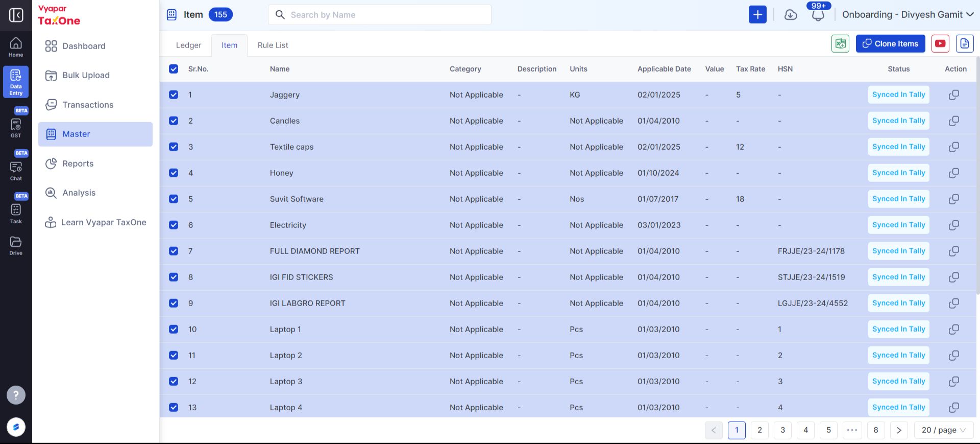Open the GST beta module icon
The height and width of the screenshot is (444, 980).
coord(16,127)
